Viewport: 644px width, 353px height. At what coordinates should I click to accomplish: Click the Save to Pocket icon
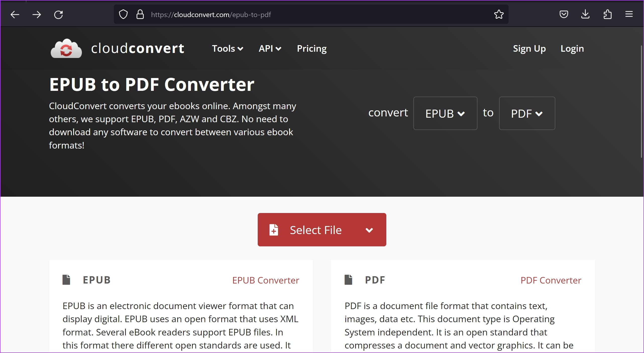(564, 14)
